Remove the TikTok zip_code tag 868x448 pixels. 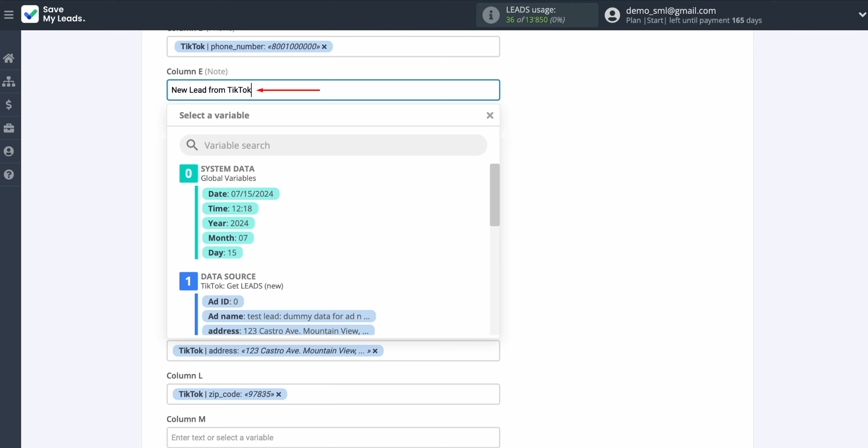pyautogui.click(x=279, y=394)
